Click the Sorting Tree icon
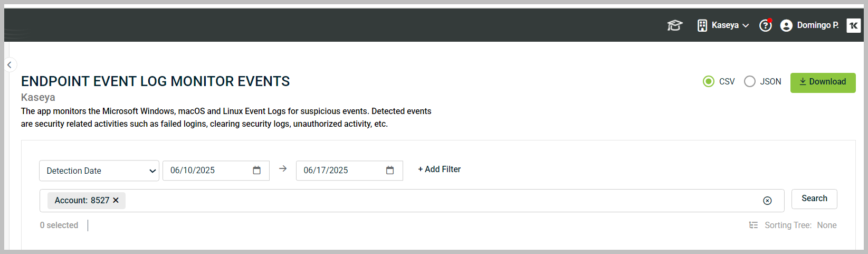The height and width of the screenshot is (254, 868). 753,225
